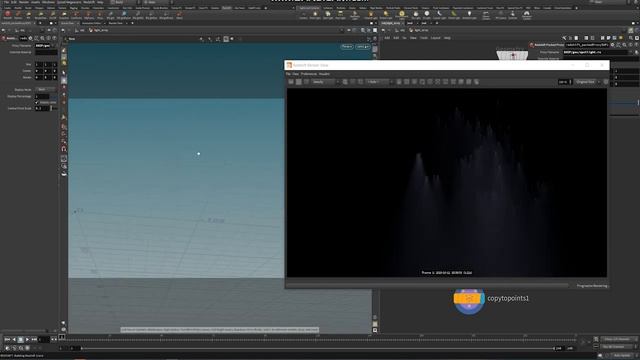
Task: Click the Sky Light shelf tool
Action: (416, 15)
